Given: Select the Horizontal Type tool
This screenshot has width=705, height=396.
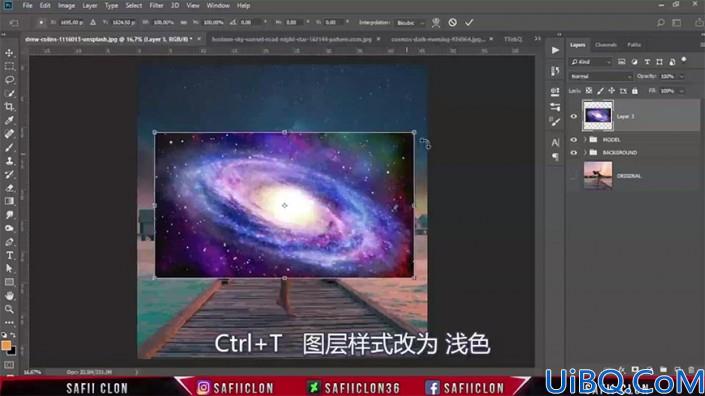Looking at the screenshot, I should click(x=9, y=255).
